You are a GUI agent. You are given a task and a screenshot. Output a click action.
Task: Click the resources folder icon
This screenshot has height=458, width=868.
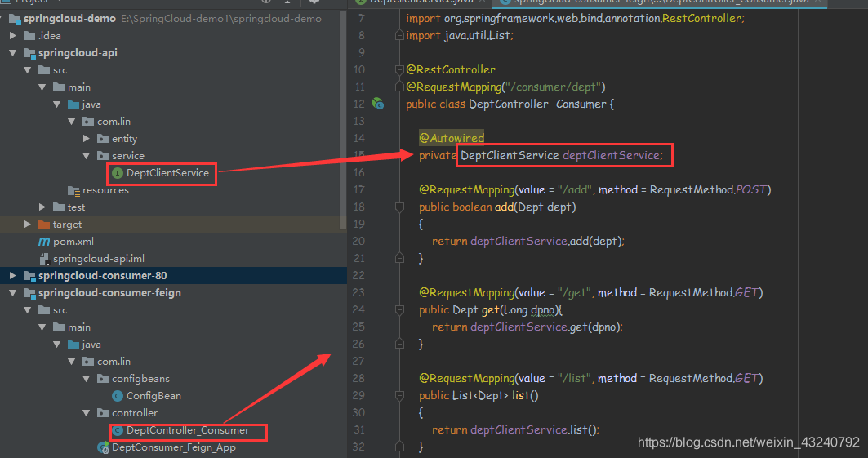coord(73,191)
